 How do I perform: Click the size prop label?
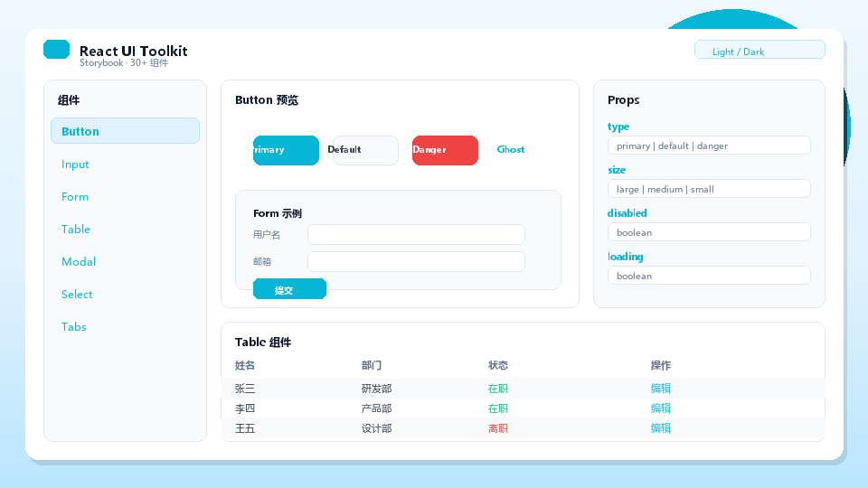click(x=617, y=170)
